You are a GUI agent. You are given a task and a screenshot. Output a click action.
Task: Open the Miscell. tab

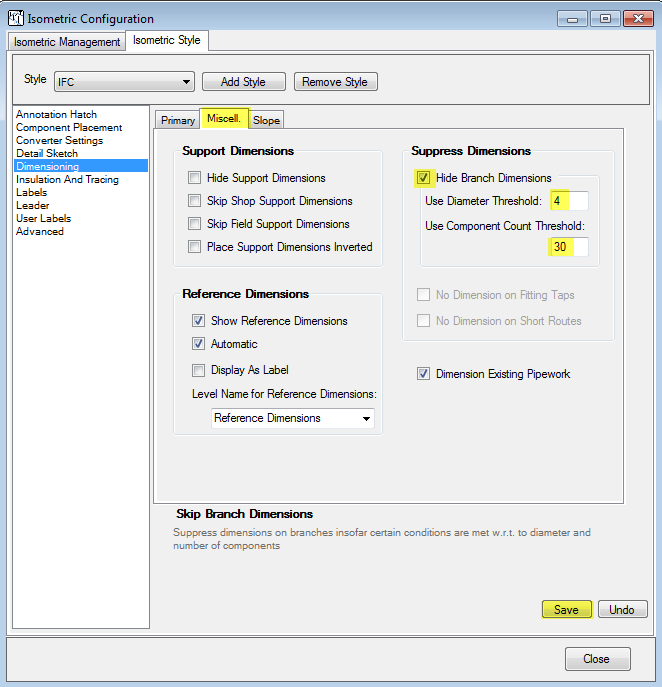coord(224,118)
